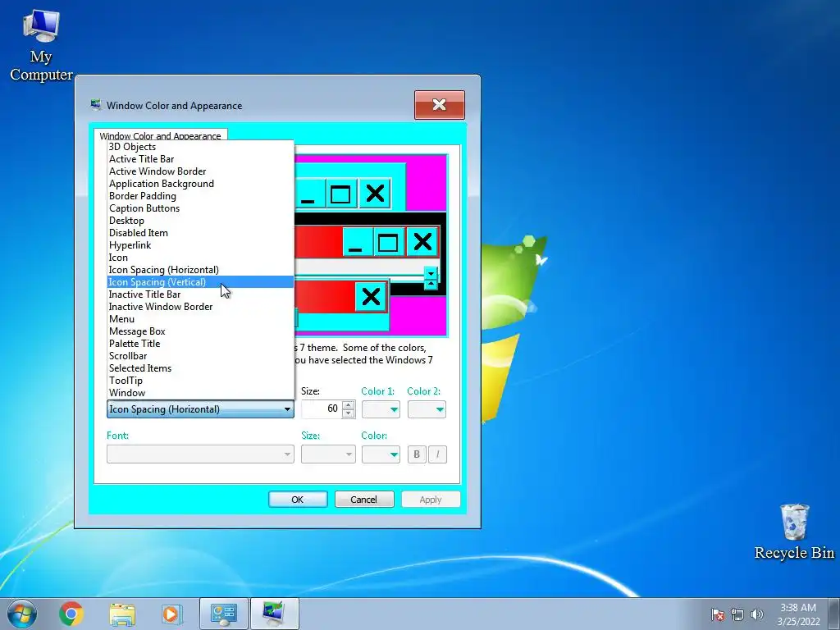Open the Windows Start menu orb
Viewport: 840px width, 630px height.
[22, 614]
